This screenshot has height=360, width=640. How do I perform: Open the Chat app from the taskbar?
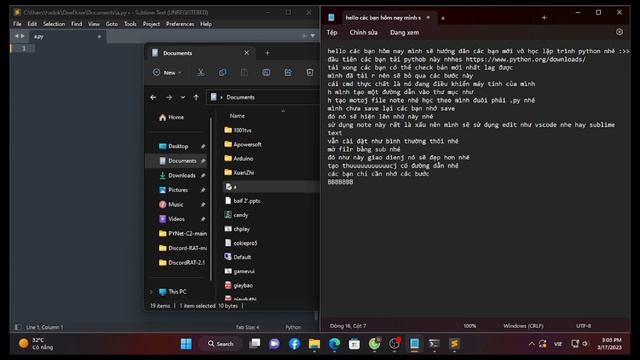274,344
